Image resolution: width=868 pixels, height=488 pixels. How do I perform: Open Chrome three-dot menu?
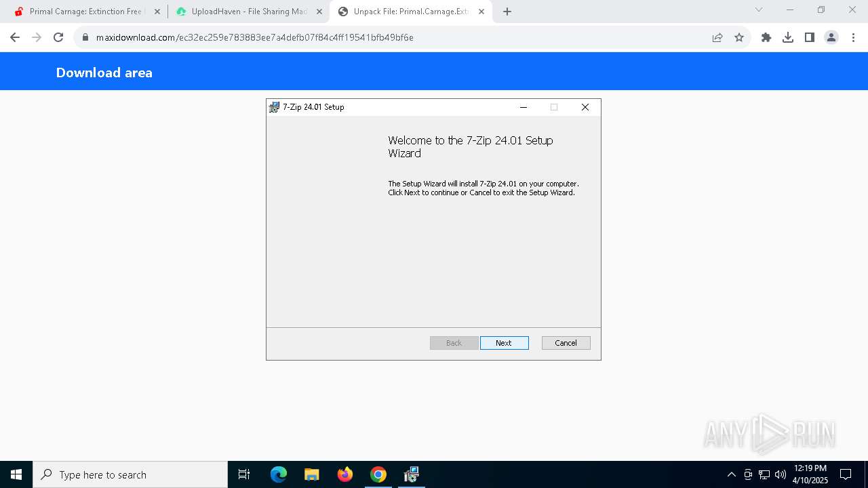853,37
